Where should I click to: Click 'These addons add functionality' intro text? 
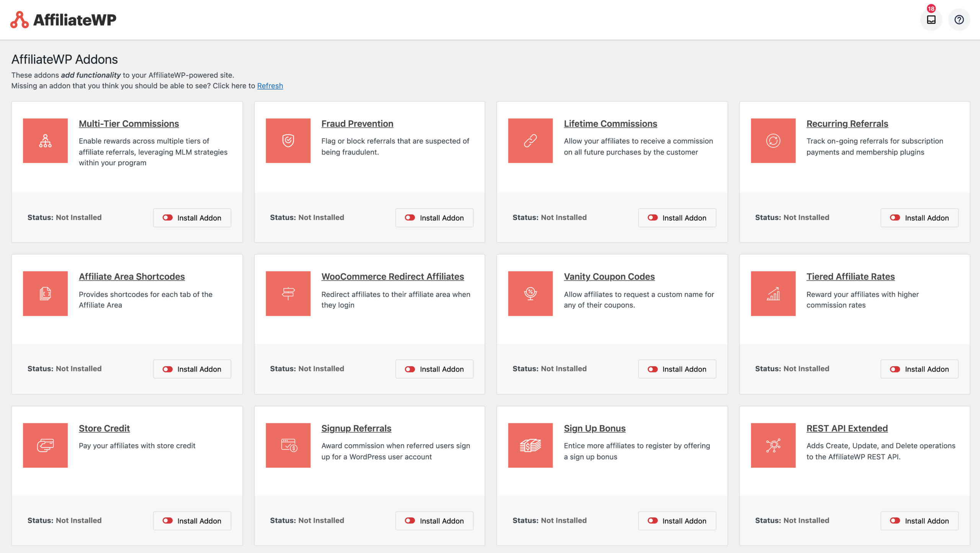point(122,75)
